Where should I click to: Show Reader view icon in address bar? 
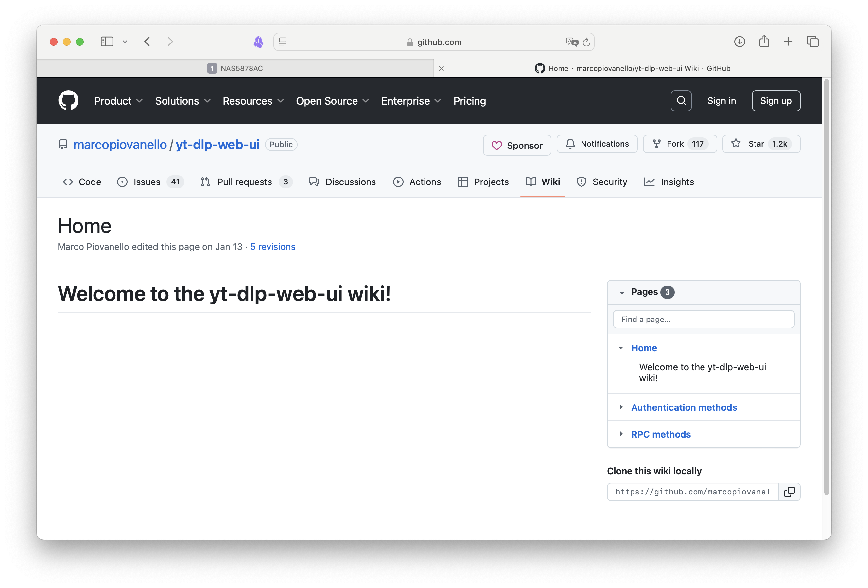tap(283, 42)
